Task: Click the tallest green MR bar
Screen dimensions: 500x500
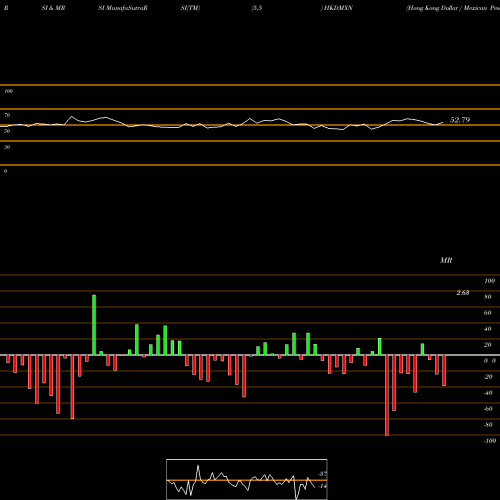Action: pos(94,325)
